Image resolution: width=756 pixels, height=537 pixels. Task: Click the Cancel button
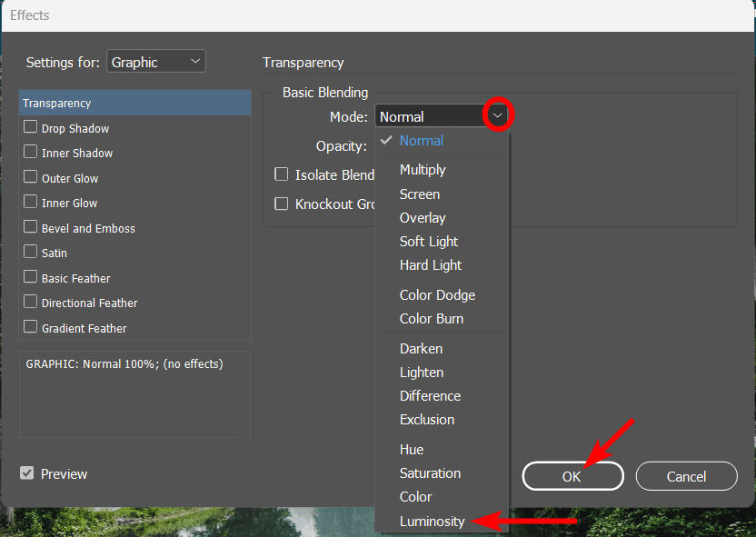686,476
